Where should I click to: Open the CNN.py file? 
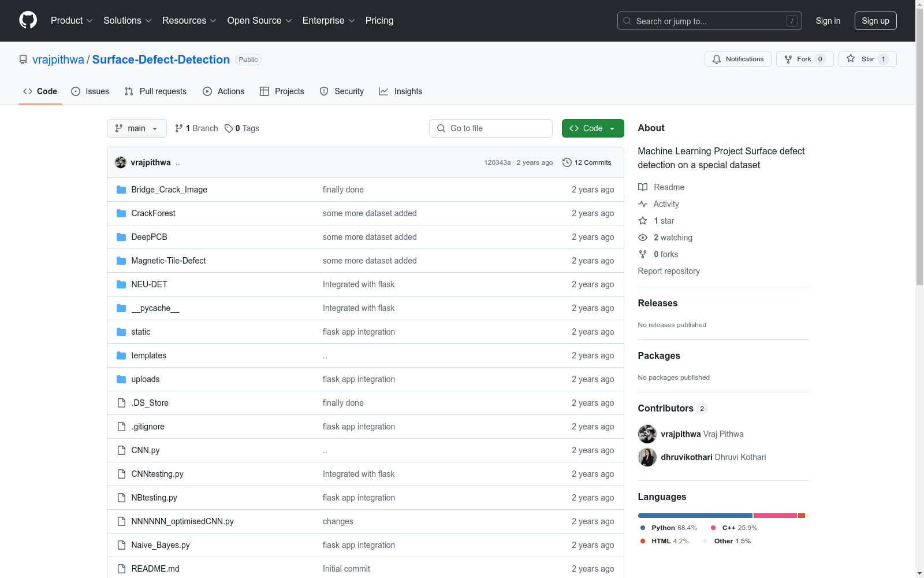click(146, 450)
